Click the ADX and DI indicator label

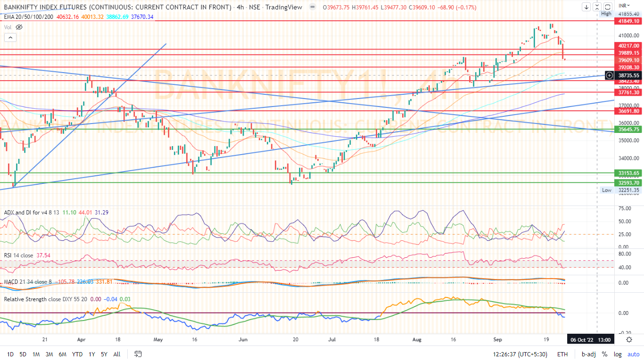pos(31,213)
